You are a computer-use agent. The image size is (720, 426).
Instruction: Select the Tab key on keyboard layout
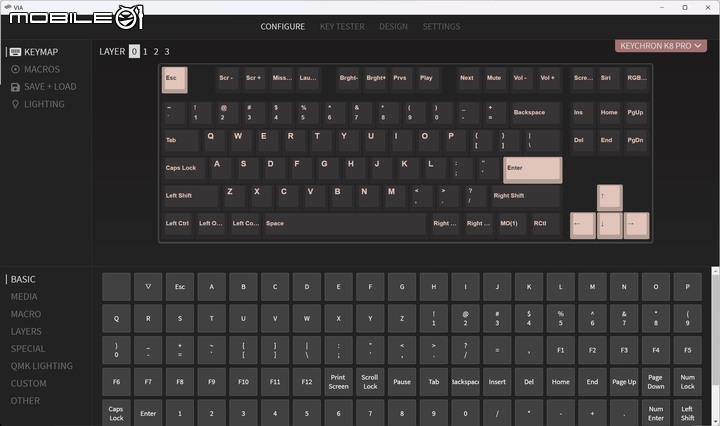181,141
